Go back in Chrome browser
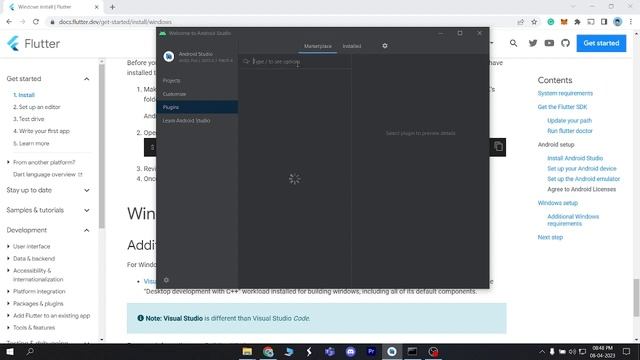640x360 pixels. tap(9, 22)
